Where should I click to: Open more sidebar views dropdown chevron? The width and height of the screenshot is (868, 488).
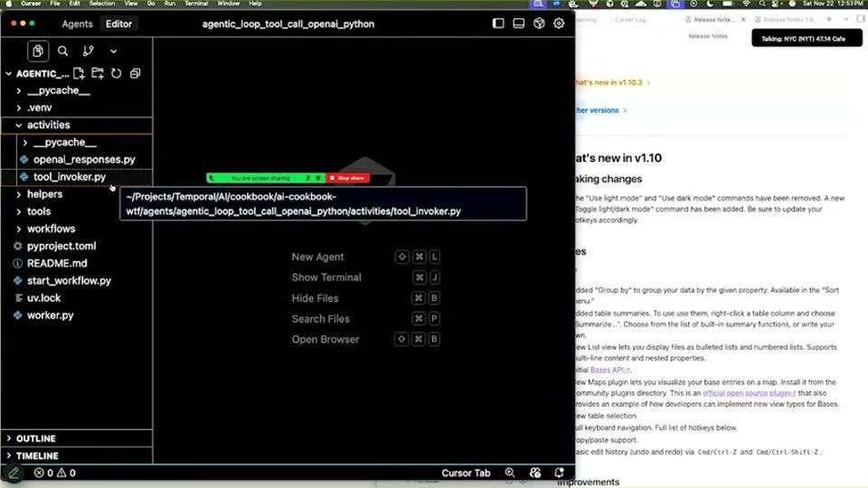pos(114,51)
